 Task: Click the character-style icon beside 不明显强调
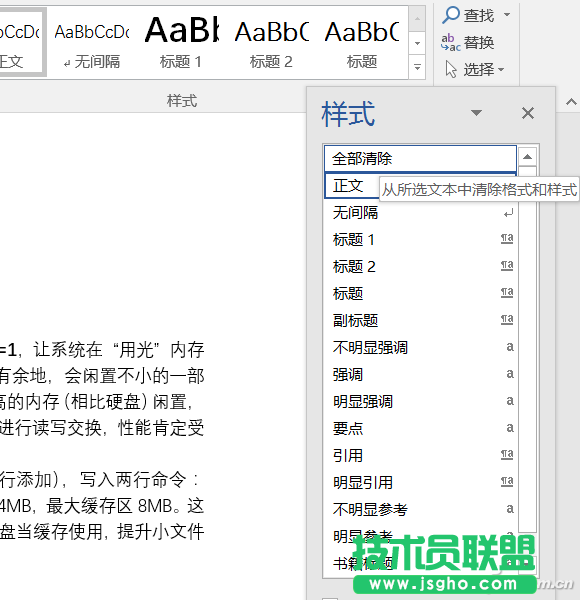510,347
